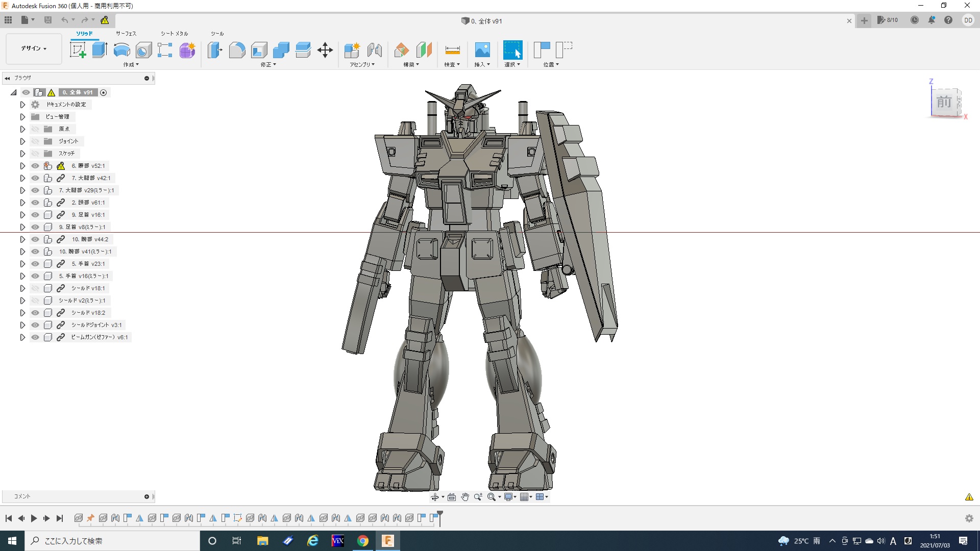Click the front face of the ViewCube
The image size is (980, 551).
(943, 102)
